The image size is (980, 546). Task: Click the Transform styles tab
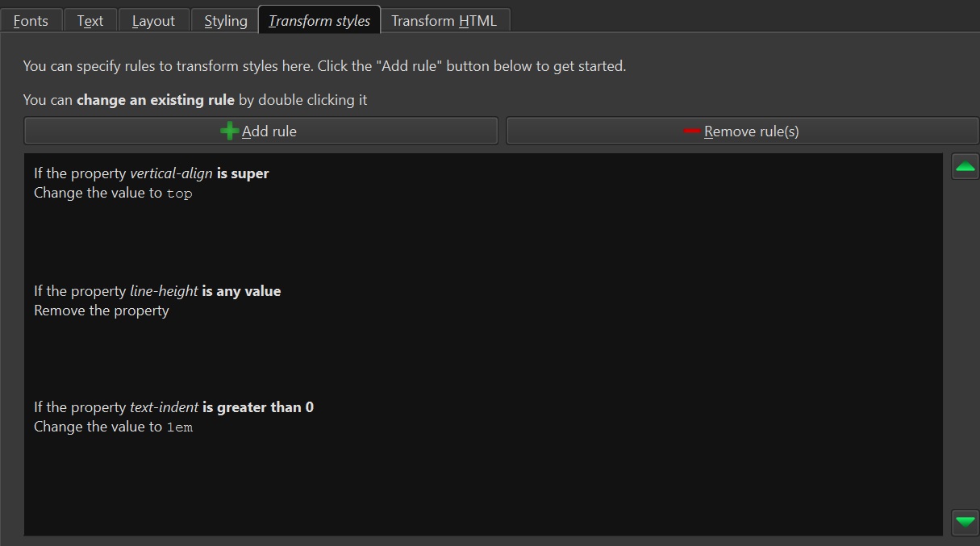coord(319,21)
